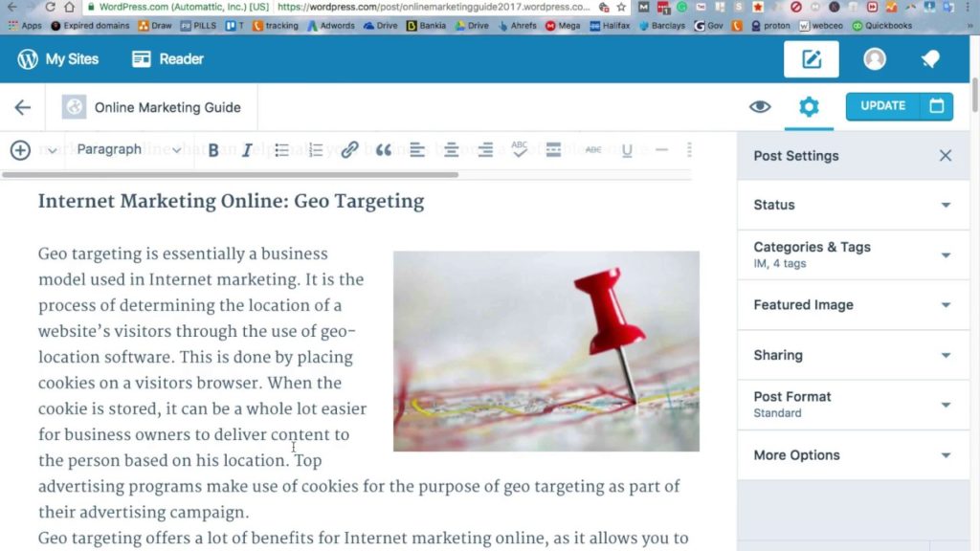
Task: Toggle the post settings gear
Action: point(809,106)
